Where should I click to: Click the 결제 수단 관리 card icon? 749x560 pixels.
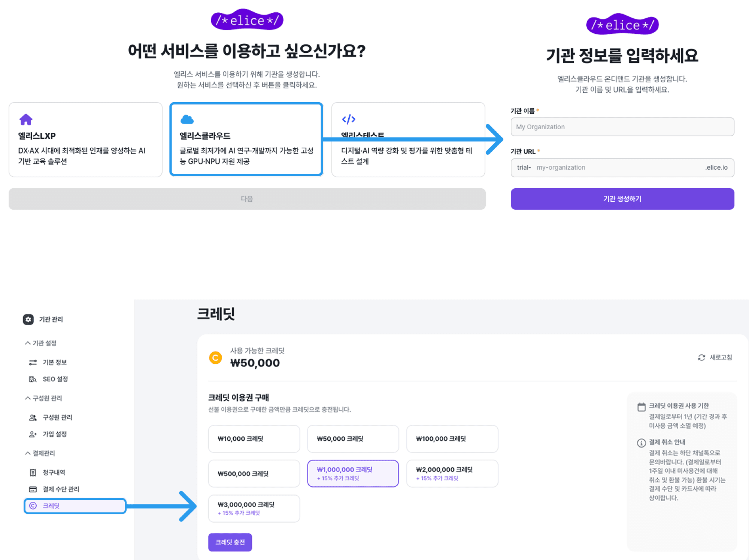point(32,489)
